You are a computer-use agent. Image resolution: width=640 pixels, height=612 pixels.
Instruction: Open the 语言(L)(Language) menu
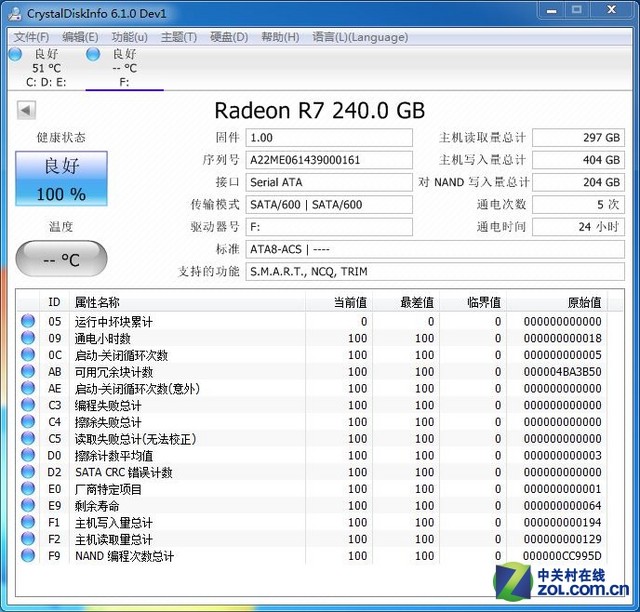click(360, 37)
